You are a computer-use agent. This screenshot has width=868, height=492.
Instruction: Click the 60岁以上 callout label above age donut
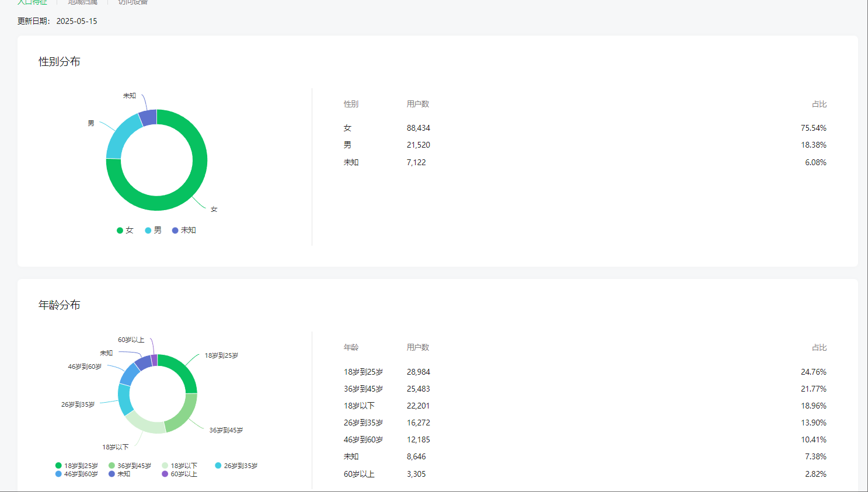click(x=131, y=340)
